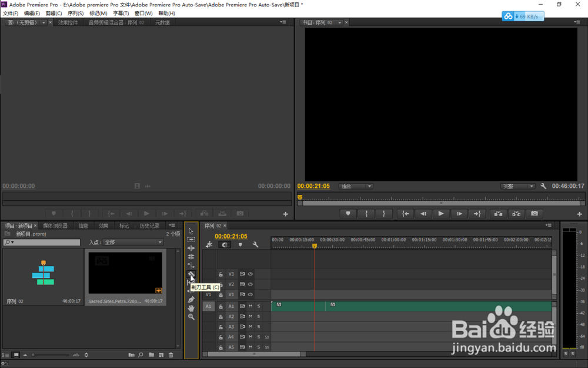Open program monitor zoom level dropdown
The height and width of the screenshot is (368, 588).
[x=356, y=186]
